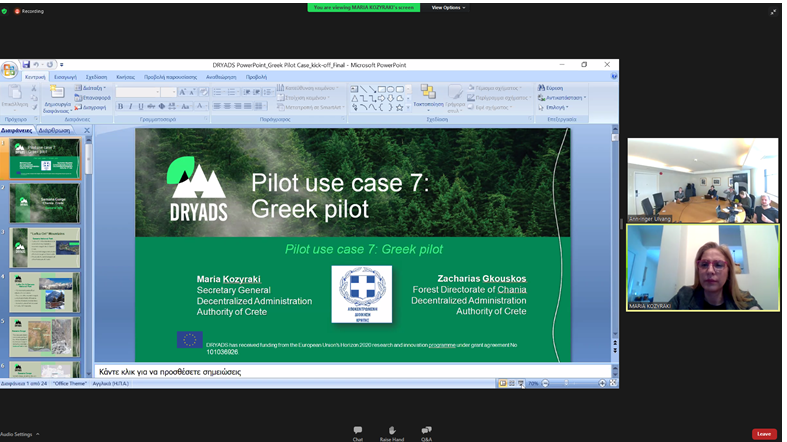Click the Format Painter brush icon
The width and height of the screenshot is (787, 442).
pos(34,107)
